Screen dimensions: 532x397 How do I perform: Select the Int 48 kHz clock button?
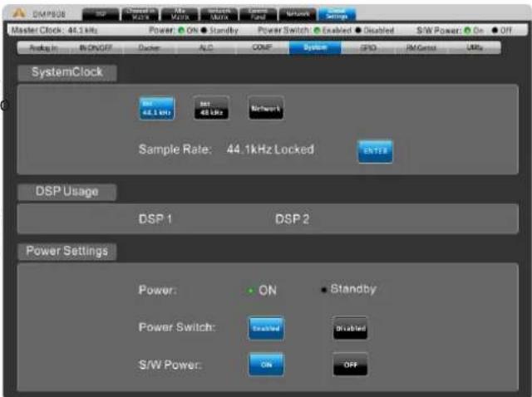[x=211, y=109]
